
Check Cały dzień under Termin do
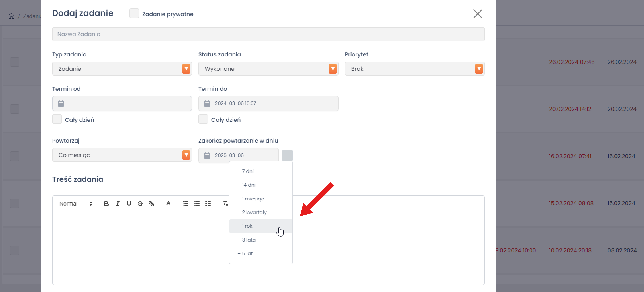203,119
